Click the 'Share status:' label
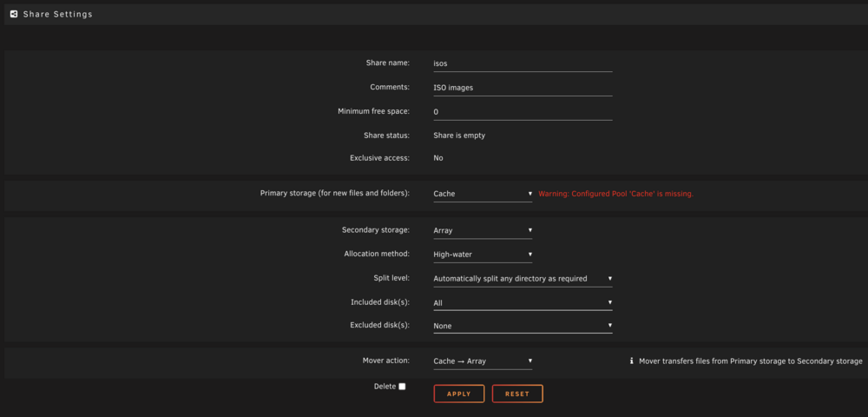 pyautogui.click(x=387, y=135)
